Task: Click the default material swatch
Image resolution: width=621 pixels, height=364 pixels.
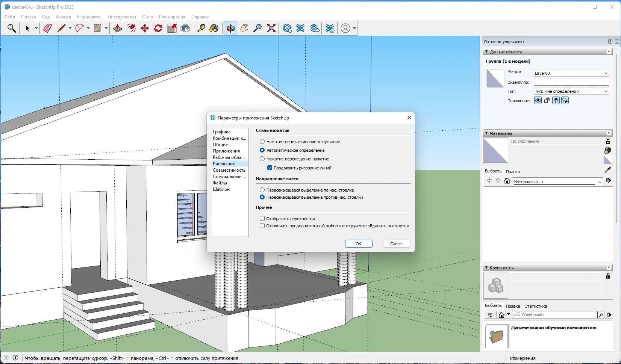Action: pos(495,151)
